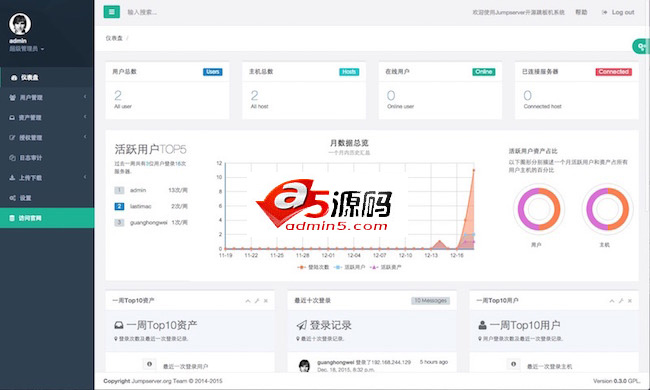Toggle 活跃用户 series in chart legend
Viewport: 650px width, 390px height.
tap(349, 267)
